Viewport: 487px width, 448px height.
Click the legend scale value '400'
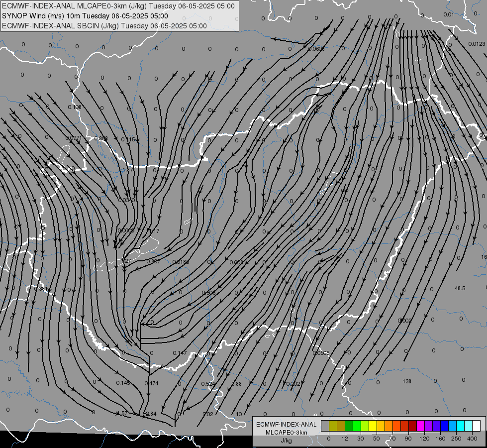[472, 439]
